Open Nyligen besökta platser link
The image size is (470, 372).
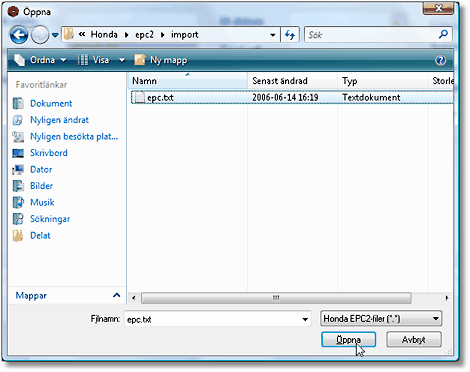click(x=74, y=137)
